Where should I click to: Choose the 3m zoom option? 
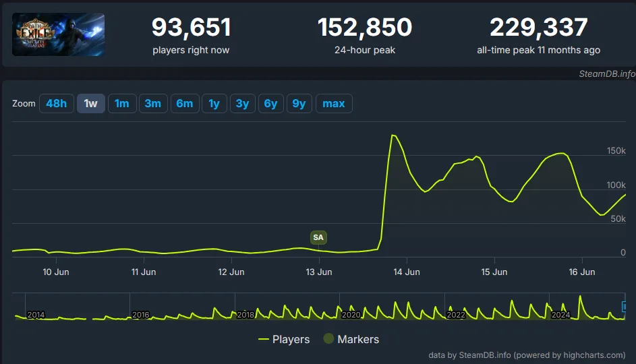pos(152,103)
